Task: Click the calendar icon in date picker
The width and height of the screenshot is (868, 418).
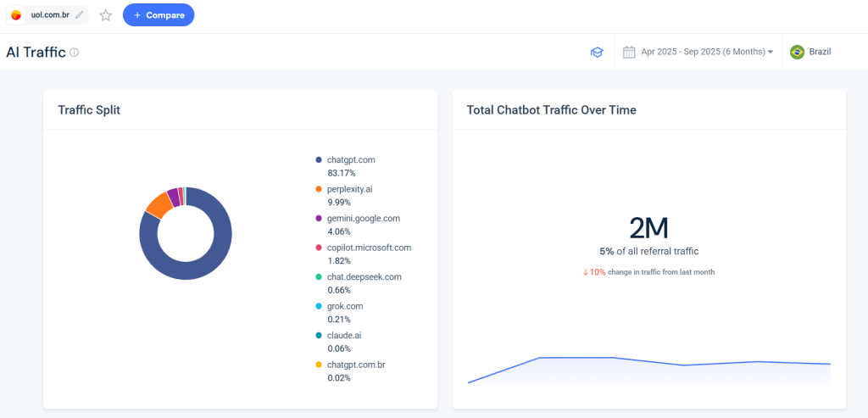Action: (x=629, y=53)
